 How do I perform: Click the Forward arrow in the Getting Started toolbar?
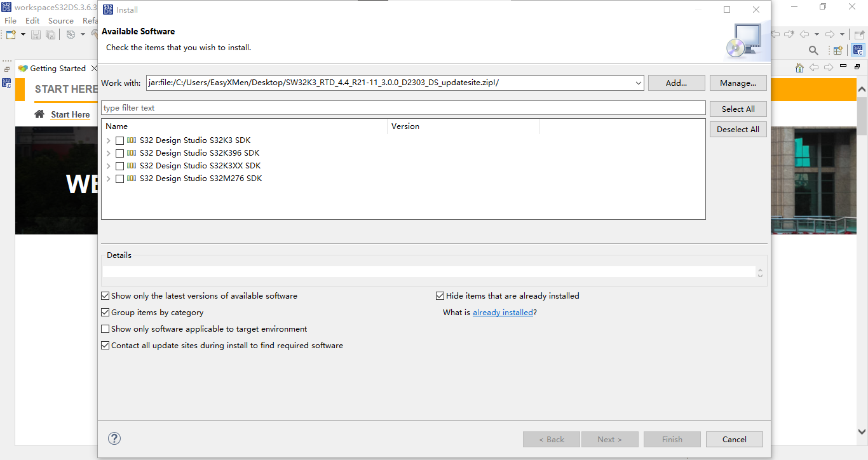point(829,68)
